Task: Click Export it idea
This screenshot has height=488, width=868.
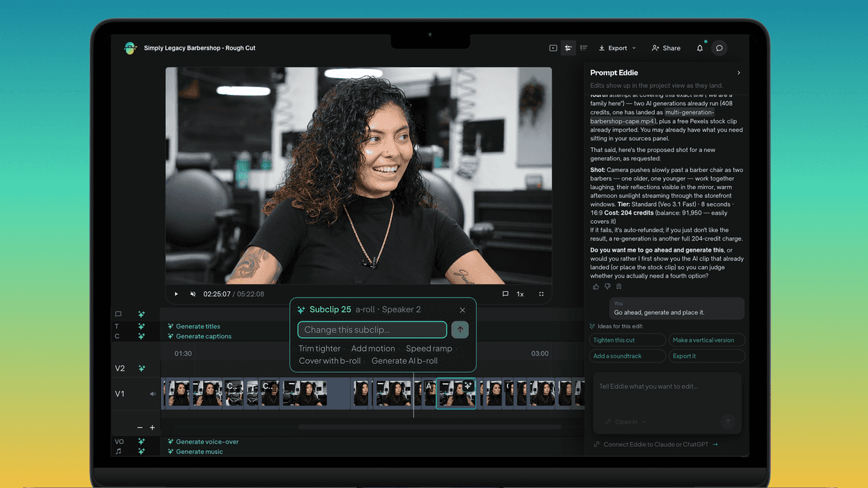Action: 707,356
